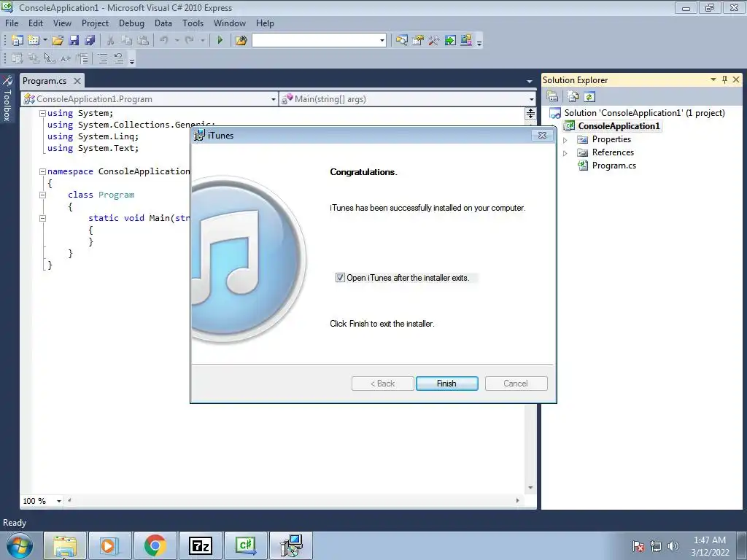Open the toolbar Find combo dropdown arrow
Image resolution: width=747 pixels, height=560 pixels.
[x=382, y=41]
